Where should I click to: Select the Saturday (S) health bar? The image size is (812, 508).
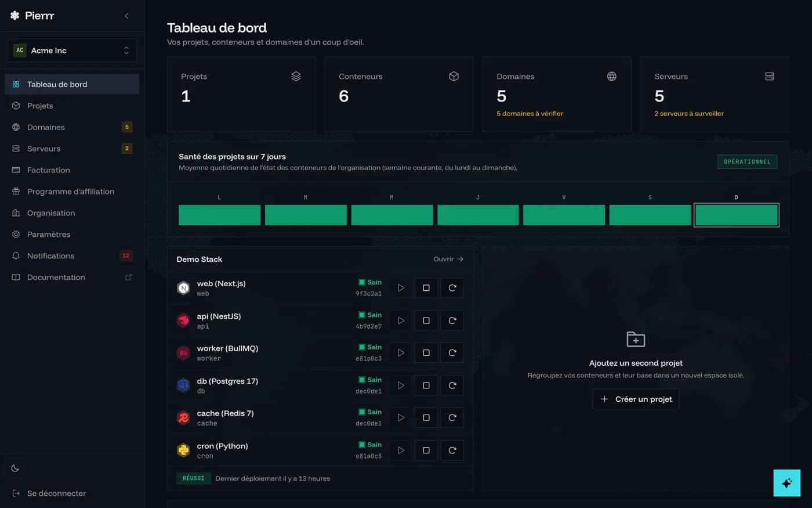650,215
